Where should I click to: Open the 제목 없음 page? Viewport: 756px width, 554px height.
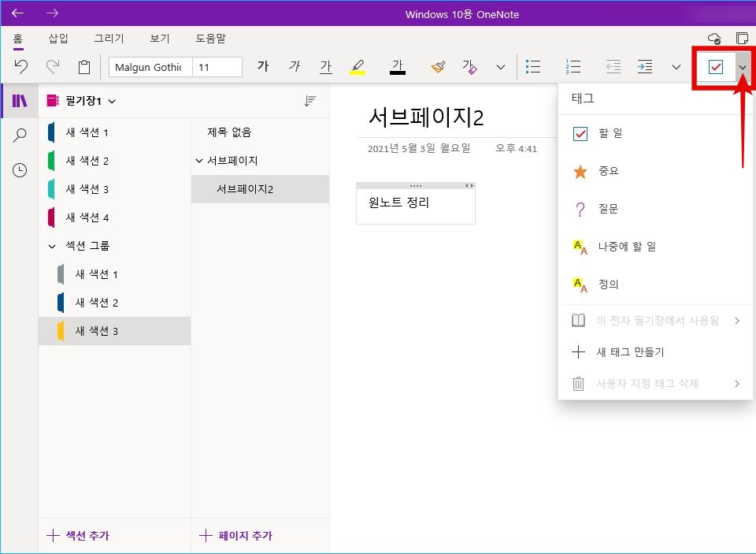coord(261,132)
